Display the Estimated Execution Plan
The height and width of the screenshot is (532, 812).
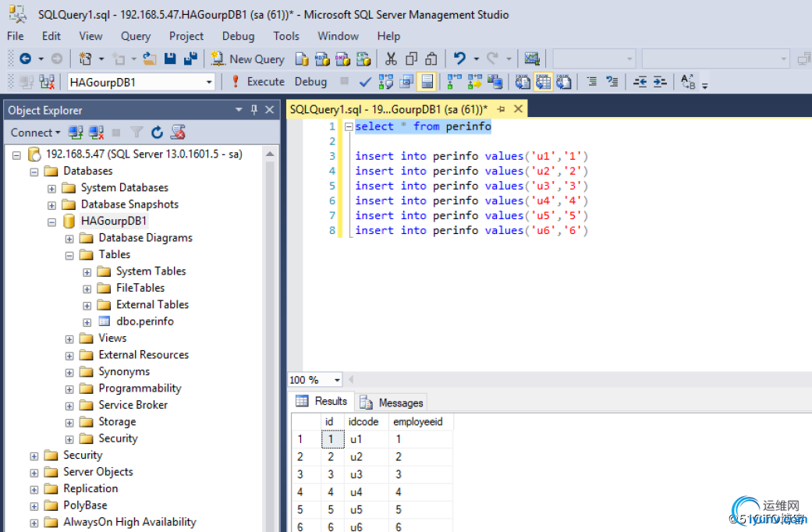(x=386, y=82)
